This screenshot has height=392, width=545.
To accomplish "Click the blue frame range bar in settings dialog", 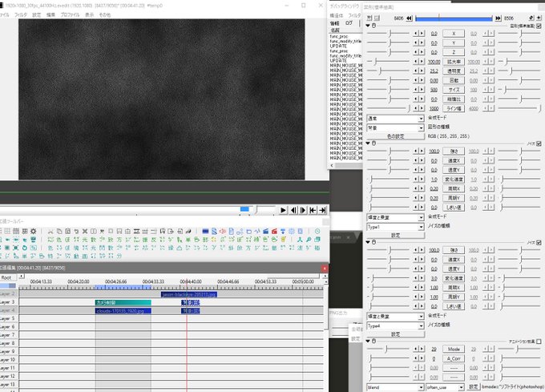I will pos(454,18).
